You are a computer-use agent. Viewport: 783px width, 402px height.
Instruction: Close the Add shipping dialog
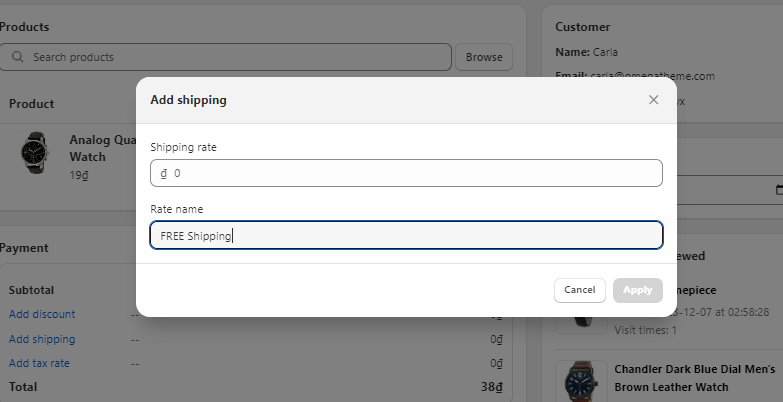click(653, 100)
